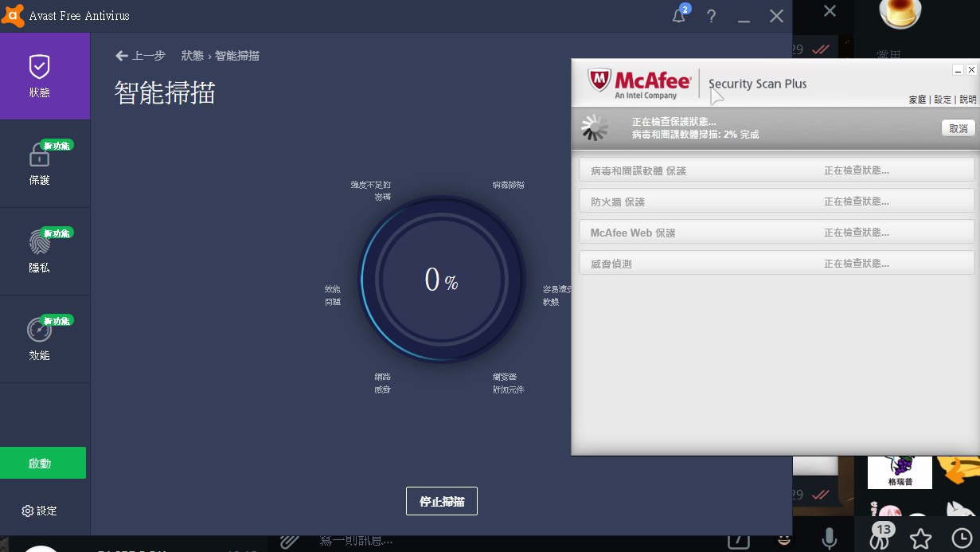Open the 隱私 (Privacy) fingerprint section
980x552 pixels.
click(x=40, y=252)
